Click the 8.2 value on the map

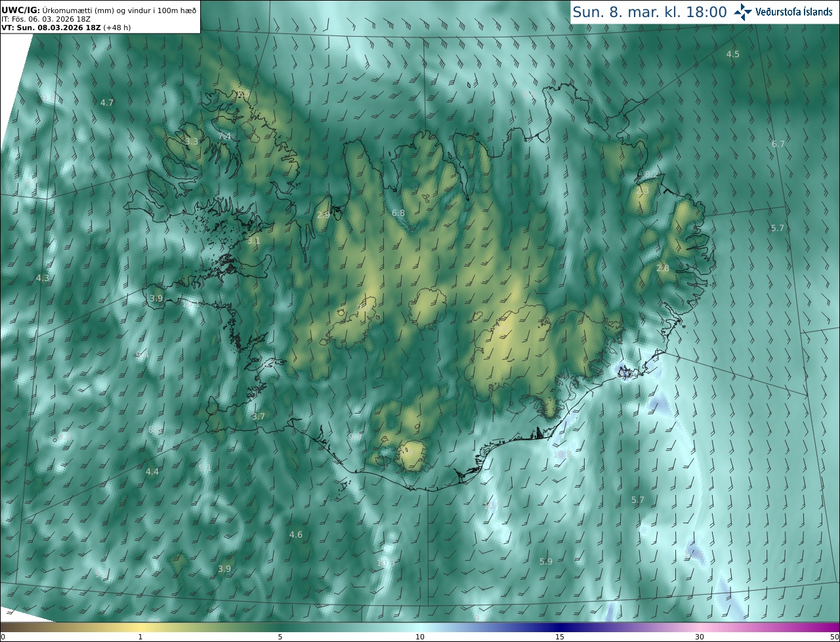651,174
